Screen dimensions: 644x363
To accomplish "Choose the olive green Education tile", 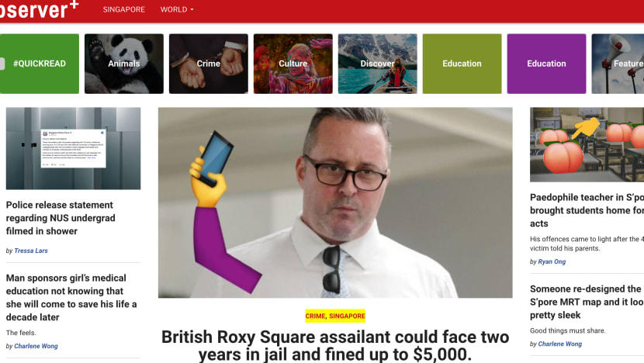I will pyautogui.click(x=462, y=64).
